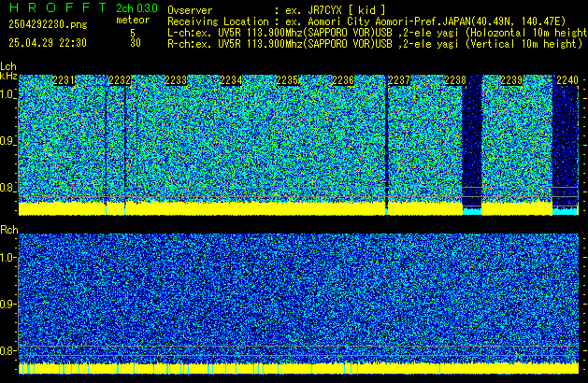
Task: Click the 2240 time marker
Action: click(x=567, y=80)
